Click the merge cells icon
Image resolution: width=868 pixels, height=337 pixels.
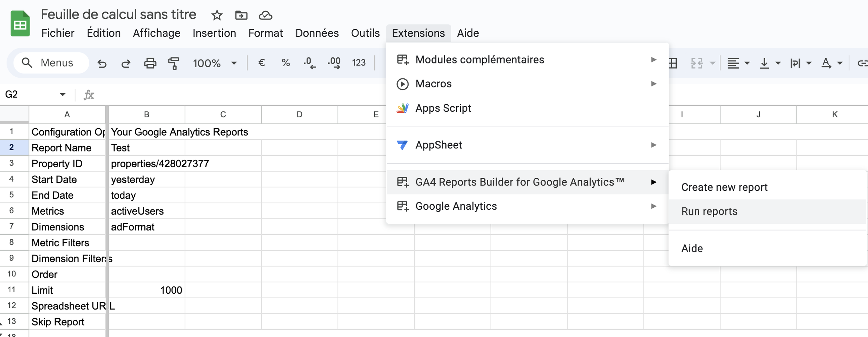(697, 63)
